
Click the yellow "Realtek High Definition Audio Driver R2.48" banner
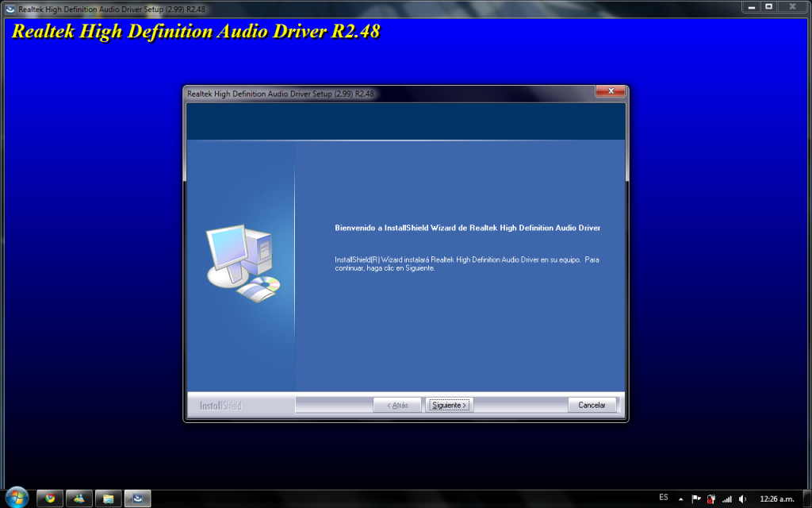196,31
